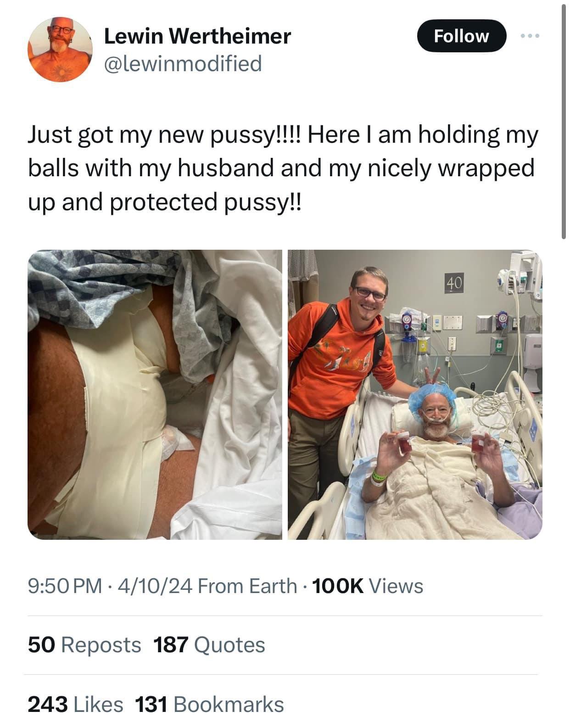
Task: Click the number 187 beside Quotes
Action: click(x=171, y=644)
